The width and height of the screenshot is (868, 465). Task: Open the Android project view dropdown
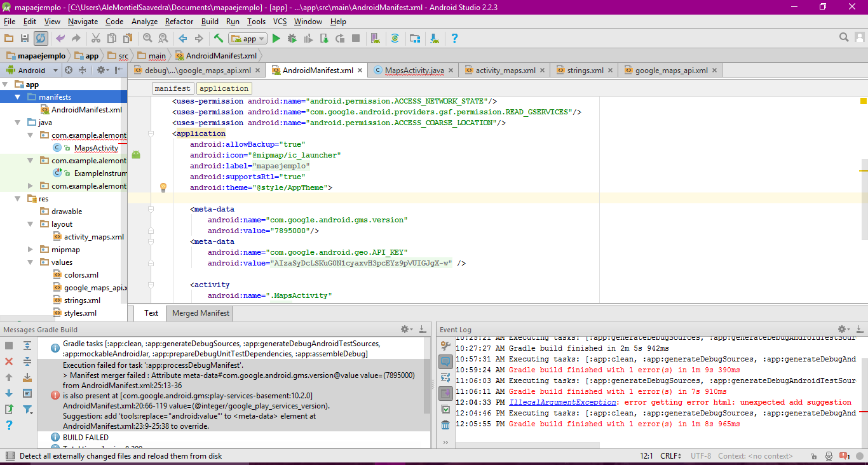pyautogui.click(x=32, y=71)
